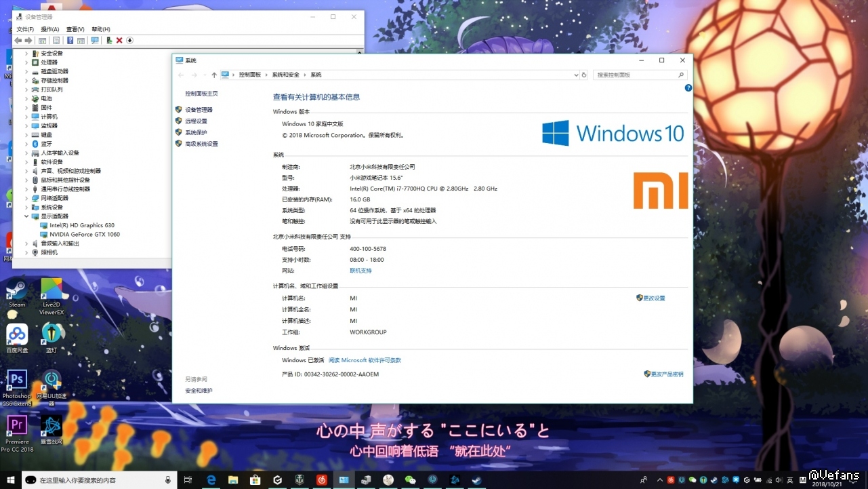Image resolution: width=868 pixels, height=489 pixels.
Task: Select the 照相机 category
Action: [49, 252]
